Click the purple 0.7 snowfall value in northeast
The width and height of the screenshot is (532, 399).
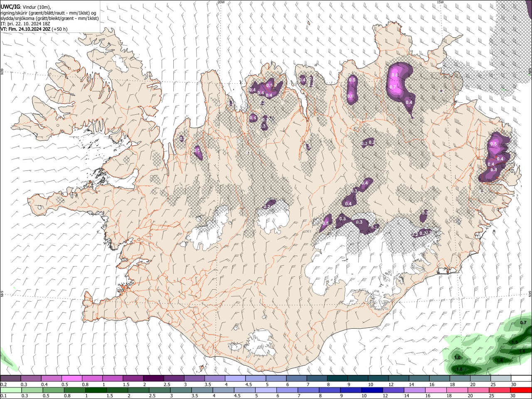[x=393, y=86]
